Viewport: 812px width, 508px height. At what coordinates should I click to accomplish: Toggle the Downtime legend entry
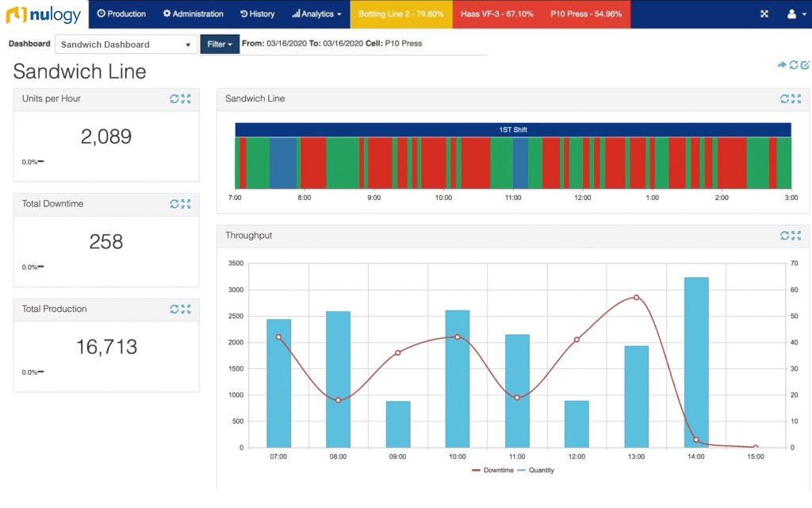point(493,470)
